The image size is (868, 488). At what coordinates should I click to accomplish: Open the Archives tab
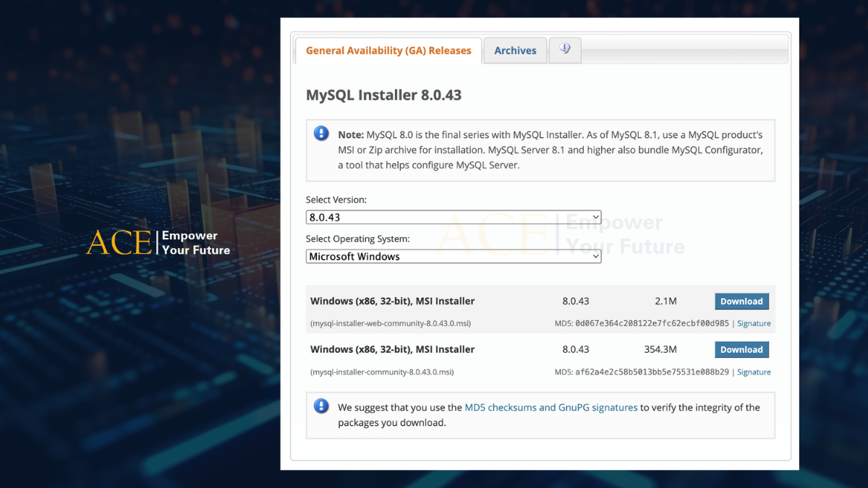click(x=515, y=51)
